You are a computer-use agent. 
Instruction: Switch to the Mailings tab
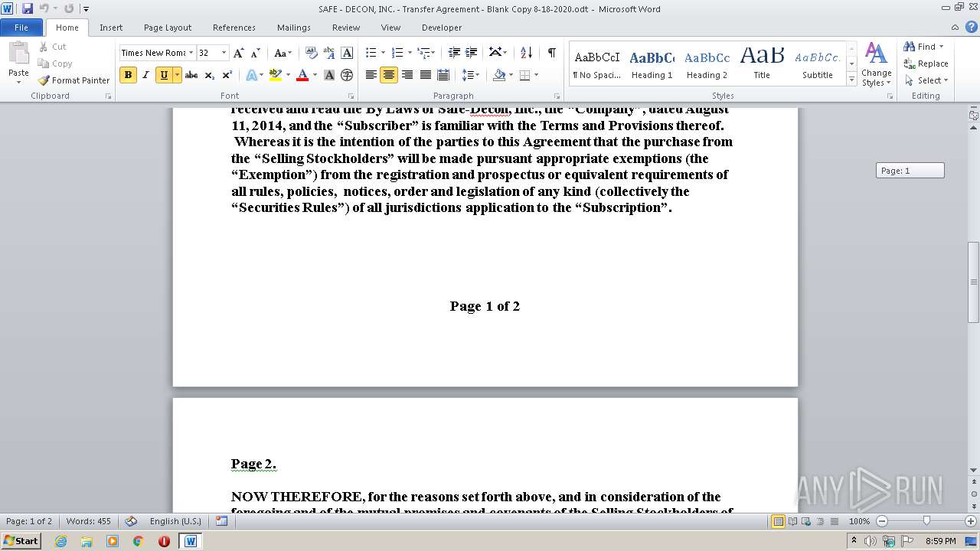point(294,28)
